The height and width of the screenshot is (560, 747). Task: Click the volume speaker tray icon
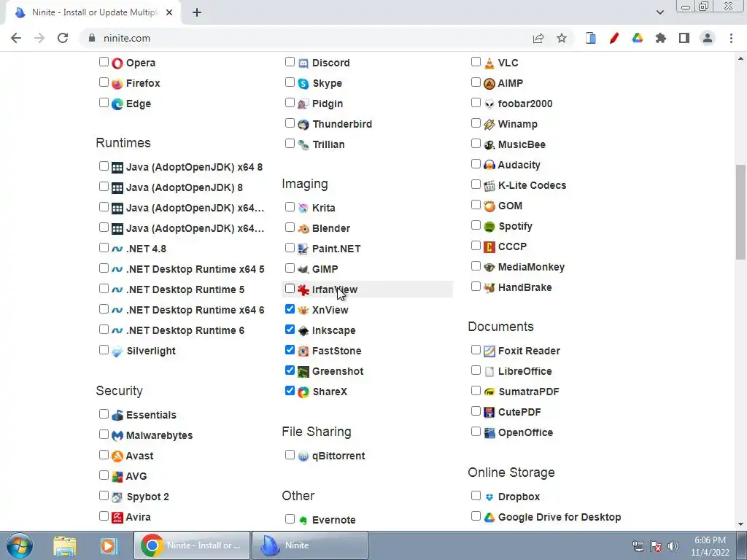(x=673, y=546)
